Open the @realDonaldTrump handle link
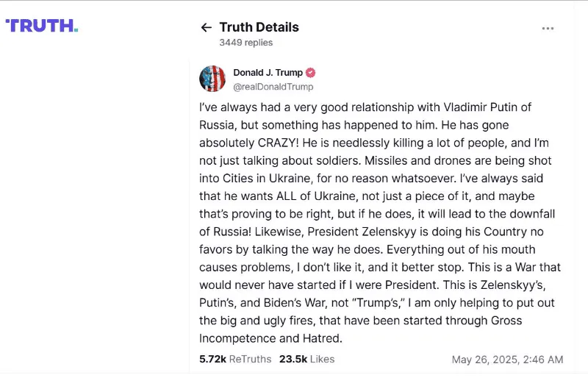Image resolution: width=588 pixels, height=386 pixels. [x=273, y=87]
